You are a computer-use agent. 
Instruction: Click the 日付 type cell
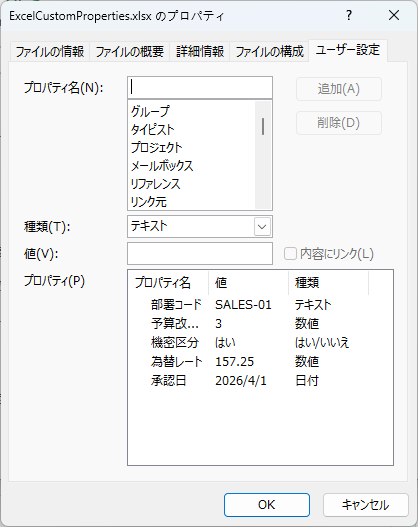[x=307, y=380]
